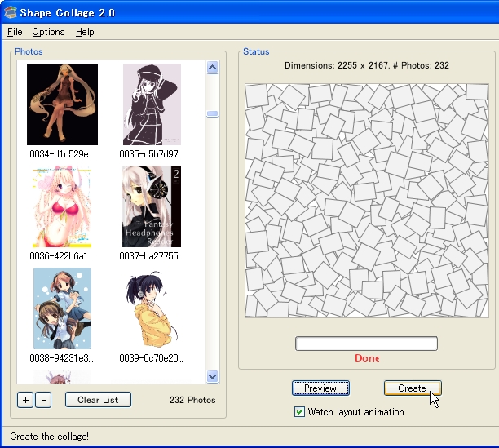
Task: Select thumbnail 0037-ba27755 Fantasy Headphones cover
Action: (152, 206)
